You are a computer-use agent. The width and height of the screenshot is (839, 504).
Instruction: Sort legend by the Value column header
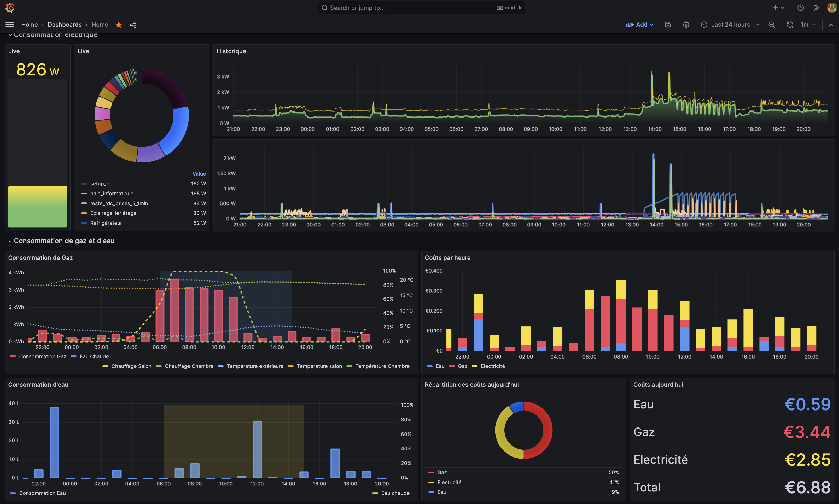point(199,174)
